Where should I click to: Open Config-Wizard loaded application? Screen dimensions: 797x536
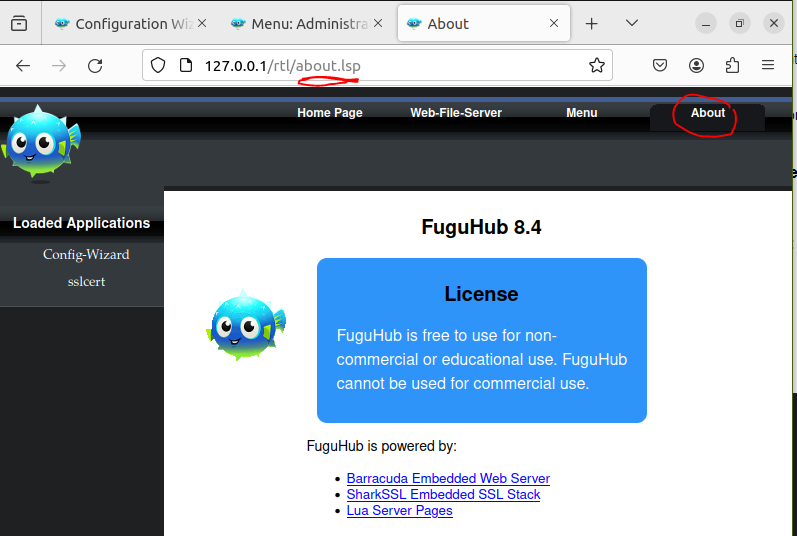pos(86,254)
